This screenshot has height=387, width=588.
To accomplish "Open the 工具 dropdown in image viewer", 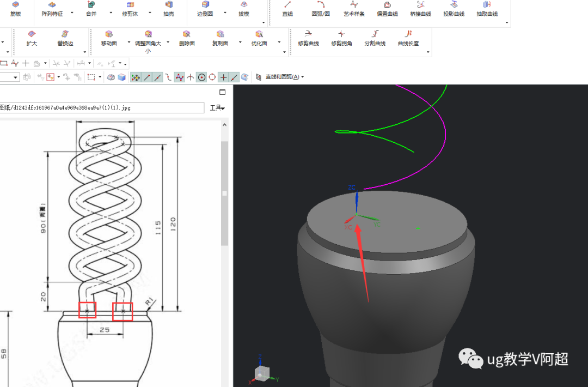I will tap(217, 108).
